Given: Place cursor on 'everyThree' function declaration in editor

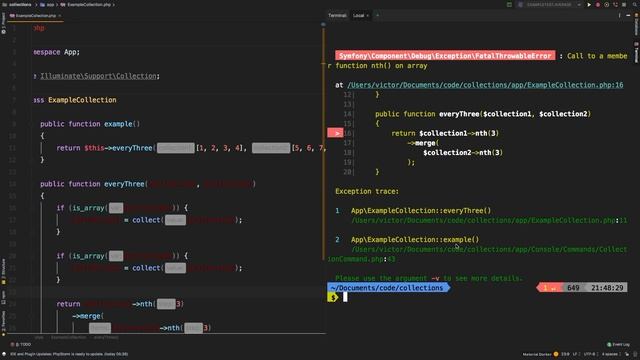Looking at the screenshot, I should tap(124, 184).
